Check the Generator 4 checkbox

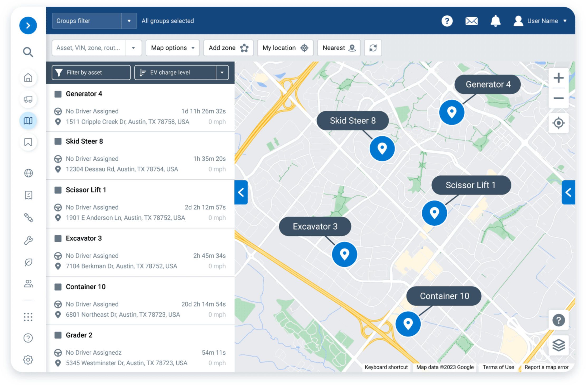click(57, 94)
